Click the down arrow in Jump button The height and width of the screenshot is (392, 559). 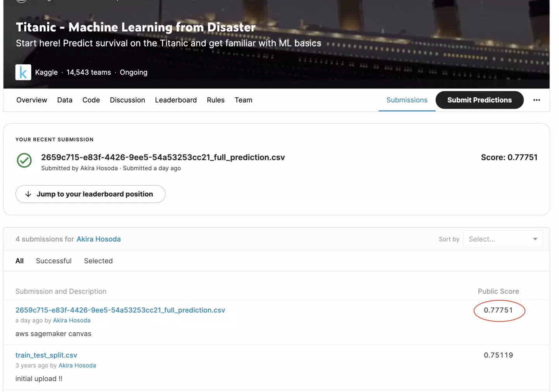pos(28,194)
